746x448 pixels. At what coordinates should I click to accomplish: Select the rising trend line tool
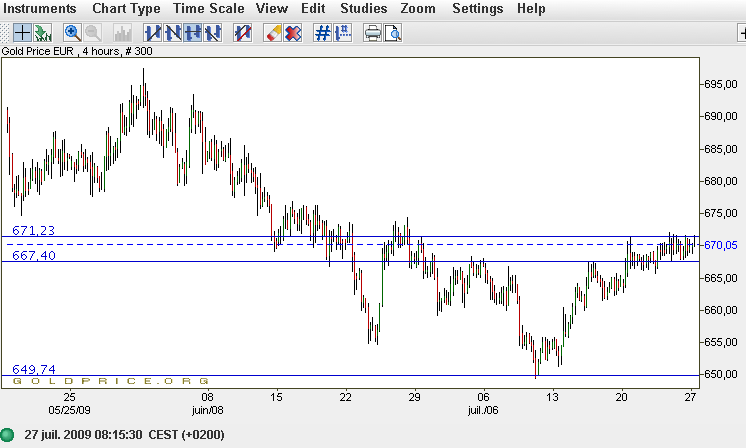click(x=153, y=33)
